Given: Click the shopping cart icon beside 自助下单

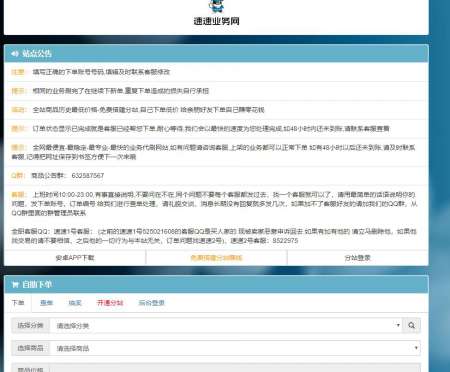Looking at the screenshot, I should tap(15, 285).
